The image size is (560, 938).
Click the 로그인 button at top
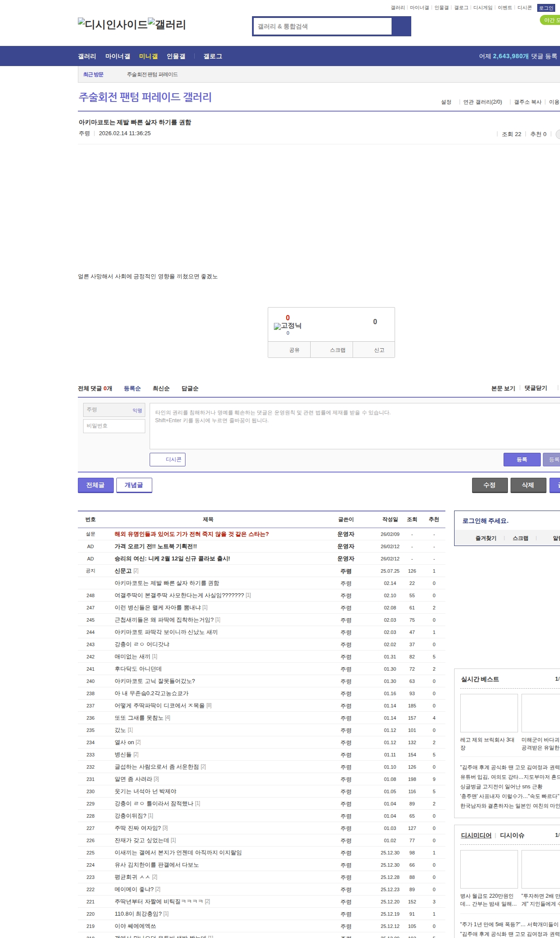point(546,8)
